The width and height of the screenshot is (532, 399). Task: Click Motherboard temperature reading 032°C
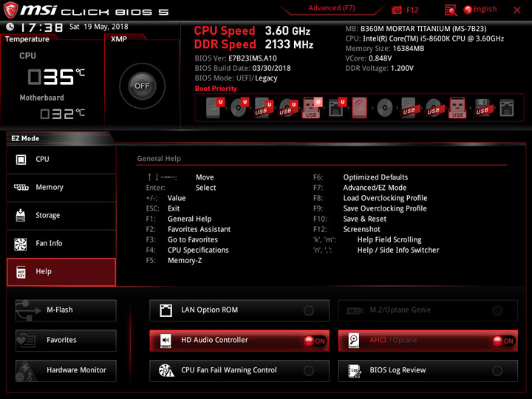click(62, 114)
